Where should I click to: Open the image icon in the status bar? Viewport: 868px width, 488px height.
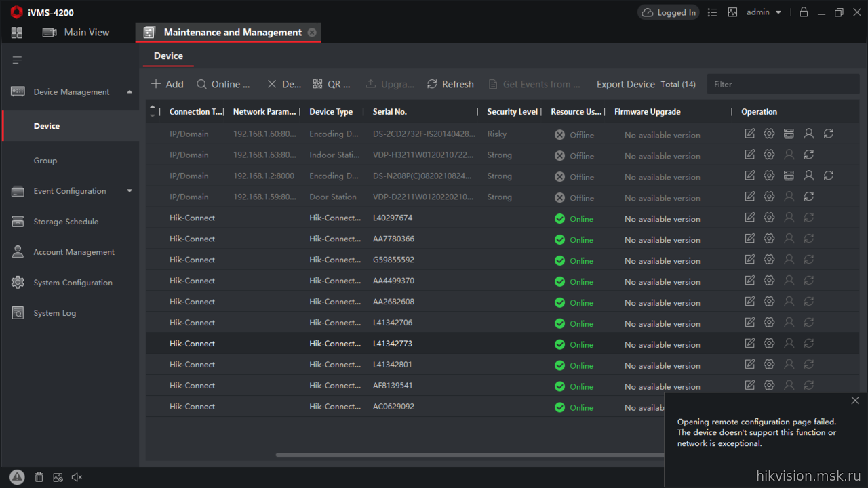pos(58,477)
